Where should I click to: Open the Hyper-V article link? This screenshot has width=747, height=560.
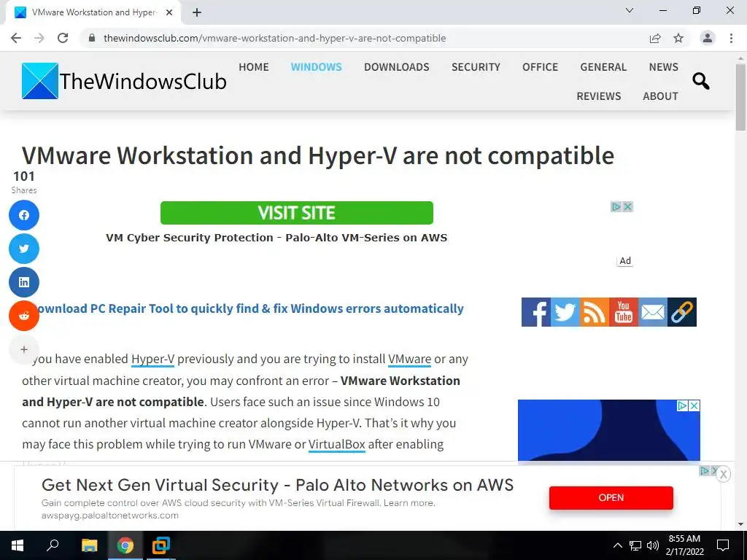coord(153,359)
